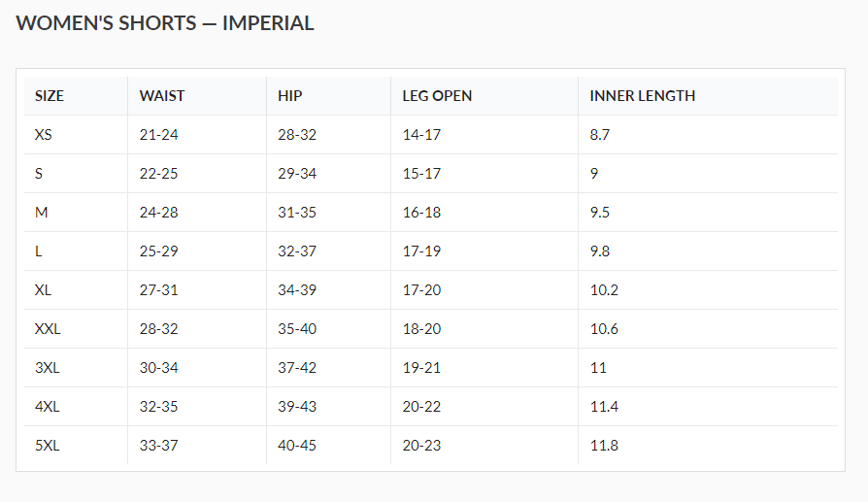Click the WAIST column header
Screen dimensions: 868x502
click(x=162, y=96)
